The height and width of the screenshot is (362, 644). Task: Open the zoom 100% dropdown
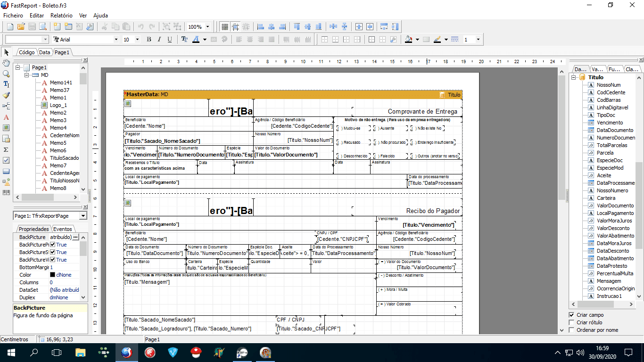207,27
